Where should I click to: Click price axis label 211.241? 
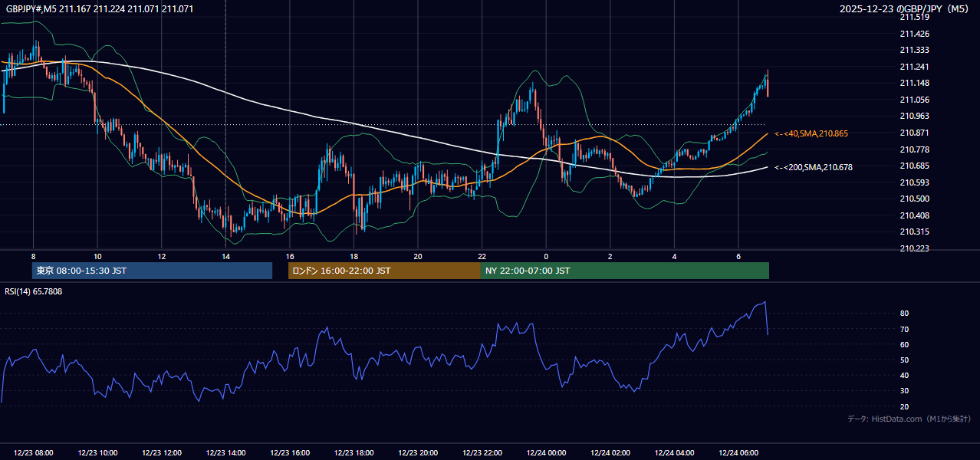[914, 67]
